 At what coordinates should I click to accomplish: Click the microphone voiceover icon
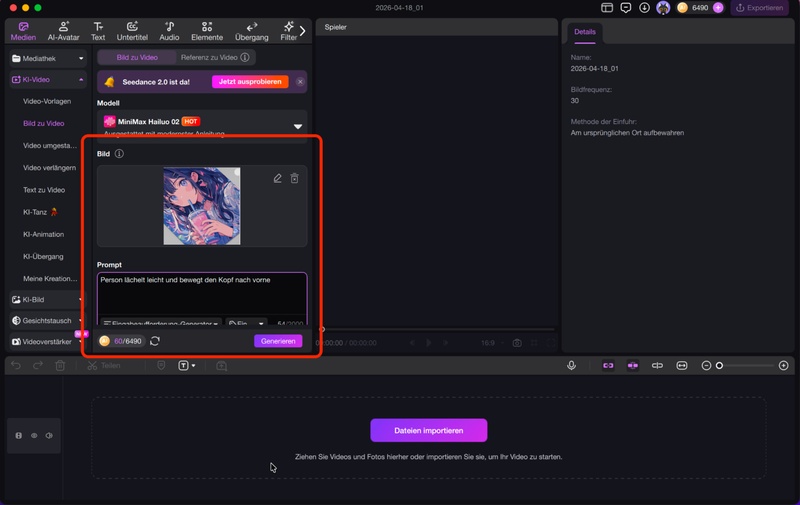pos(572,366)
